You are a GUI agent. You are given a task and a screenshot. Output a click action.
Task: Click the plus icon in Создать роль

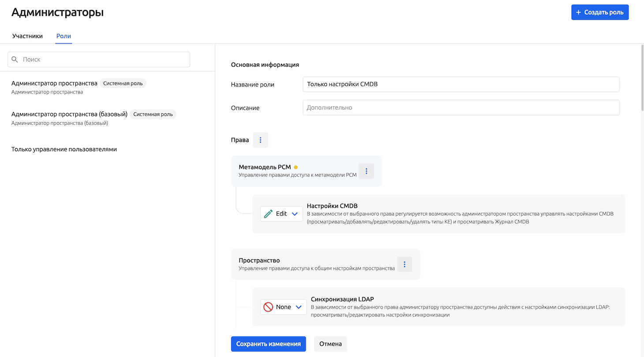(x=578, y=12)
